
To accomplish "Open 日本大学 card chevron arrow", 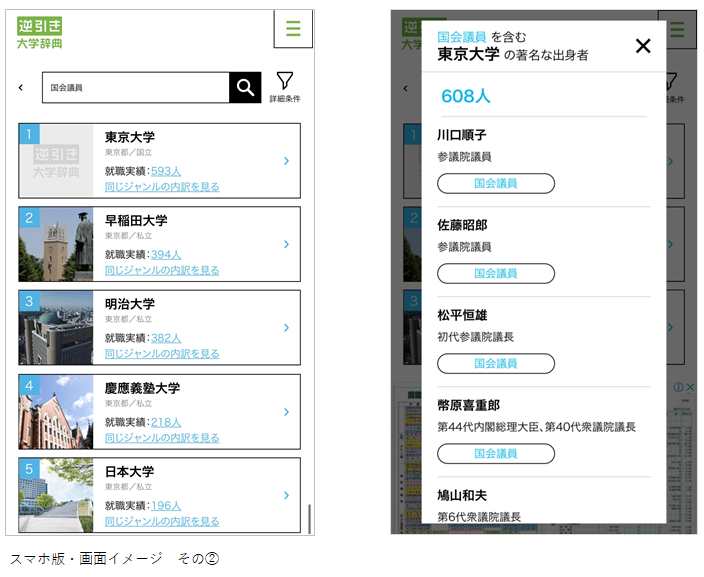I will pyautogui.click(x=286, y=495).
